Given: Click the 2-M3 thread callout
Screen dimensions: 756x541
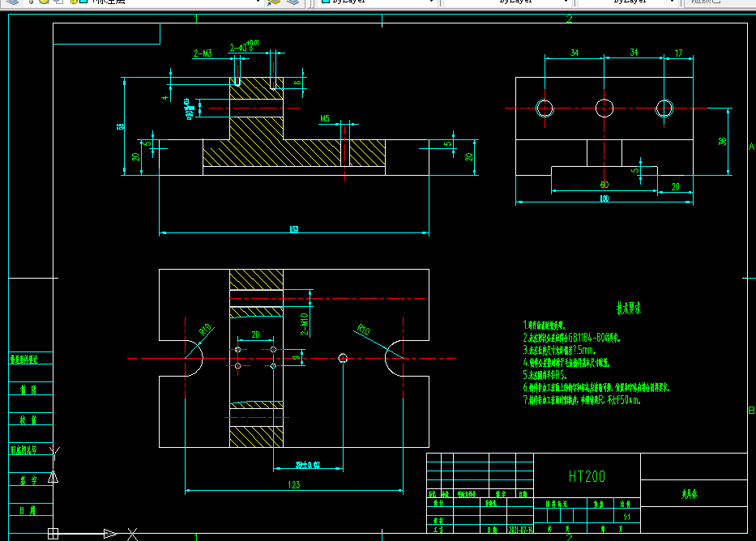Looking at the screenshot, I should [x=203, y=53].
